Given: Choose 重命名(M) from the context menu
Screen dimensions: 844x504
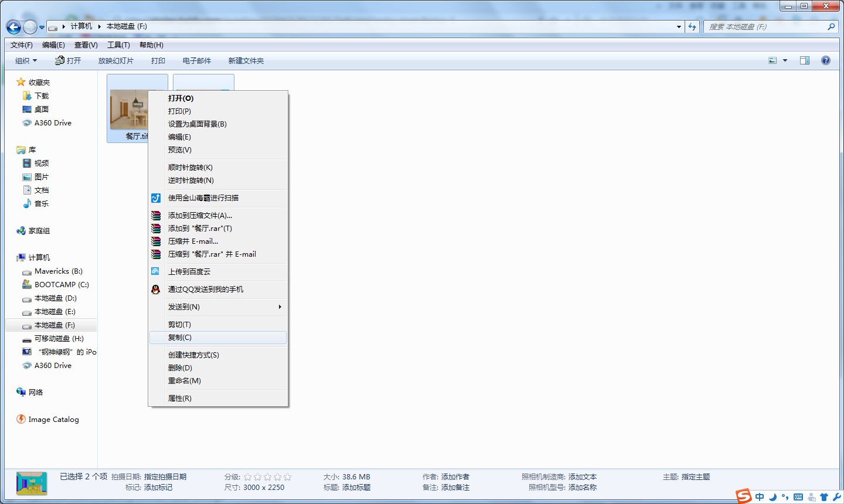Looking at the screenshot, I should tap(218, 381).
